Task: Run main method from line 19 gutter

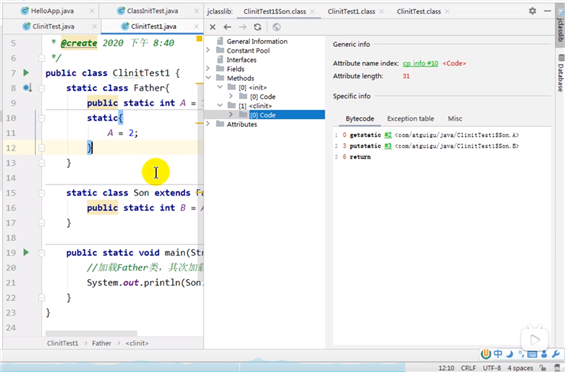Action: [26, 252]
